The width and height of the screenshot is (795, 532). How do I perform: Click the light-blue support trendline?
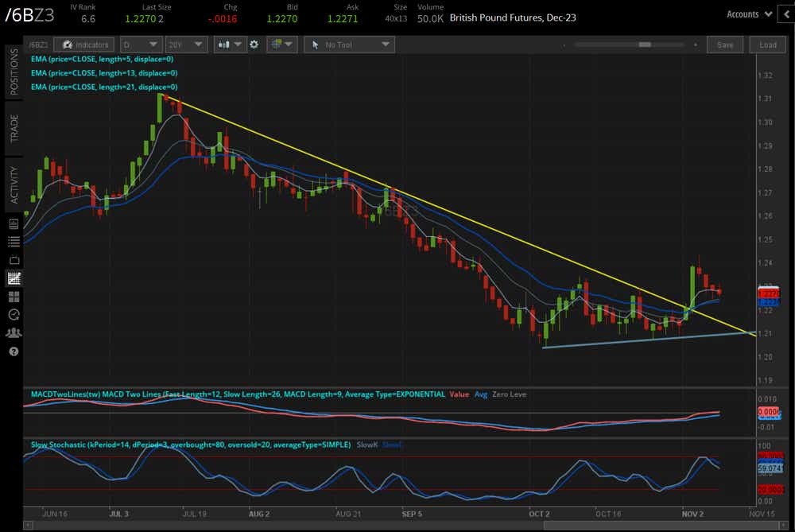tap(649, 340)
